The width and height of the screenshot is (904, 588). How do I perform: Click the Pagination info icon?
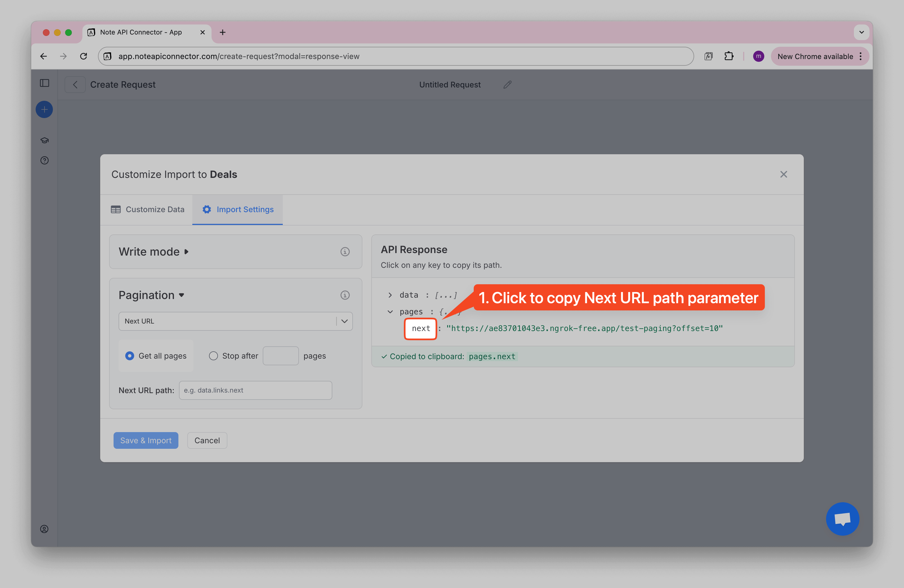tap(345, 295)
